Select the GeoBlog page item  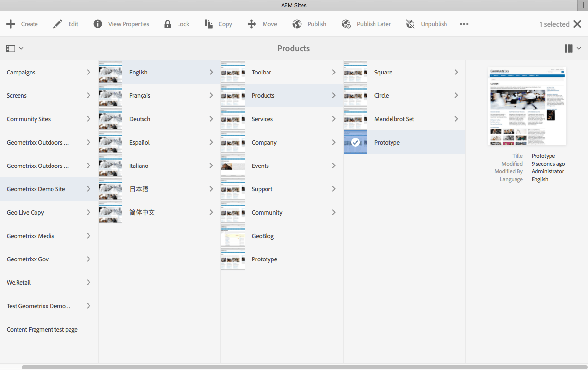[263, 236]
